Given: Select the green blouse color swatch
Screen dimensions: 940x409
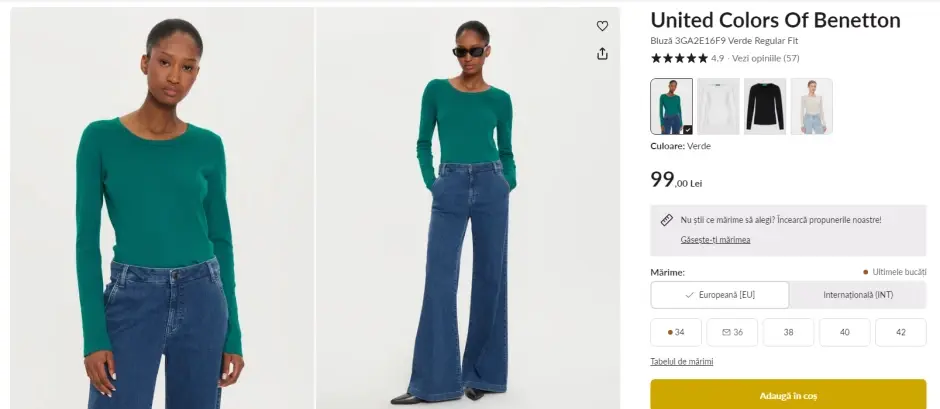Looking at the screenshot, I should [x=671, y=106].
